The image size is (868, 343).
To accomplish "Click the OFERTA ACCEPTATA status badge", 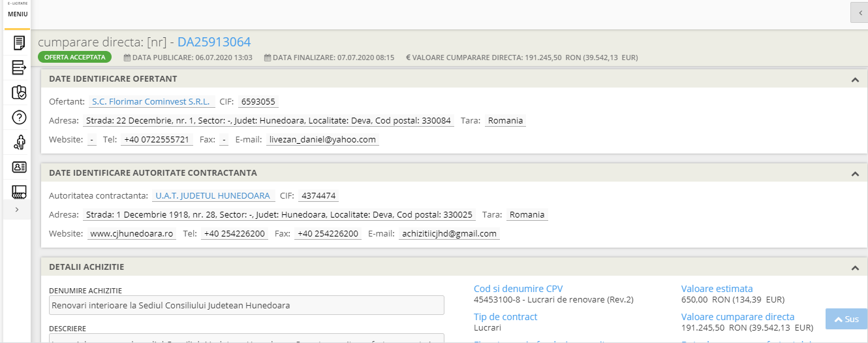I will pos(74,57).
